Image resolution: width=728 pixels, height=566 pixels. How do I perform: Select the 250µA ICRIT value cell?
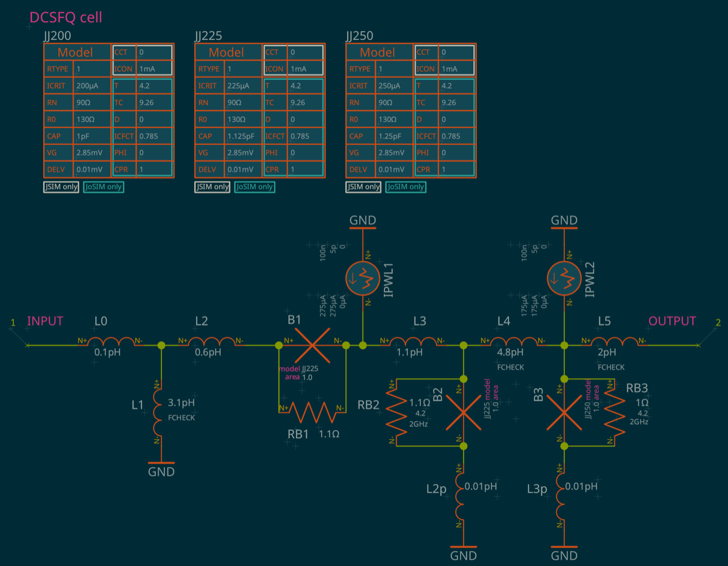(x=395, y=86)
